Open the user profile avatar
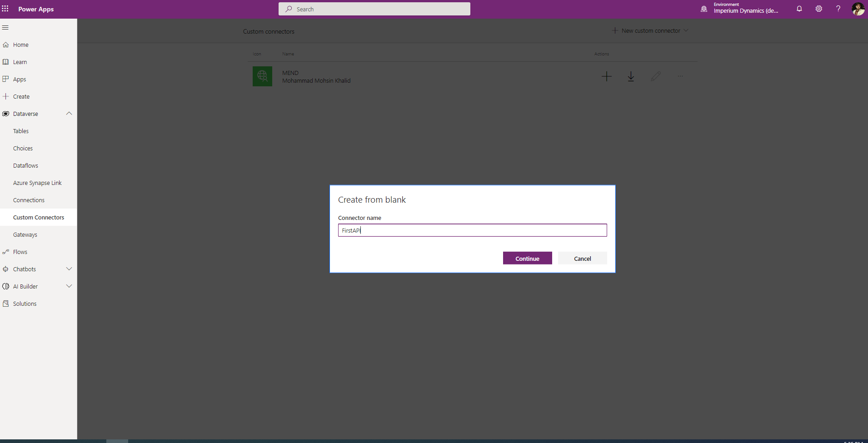Viewport: 868px width, 443px height. click(858, 9)
